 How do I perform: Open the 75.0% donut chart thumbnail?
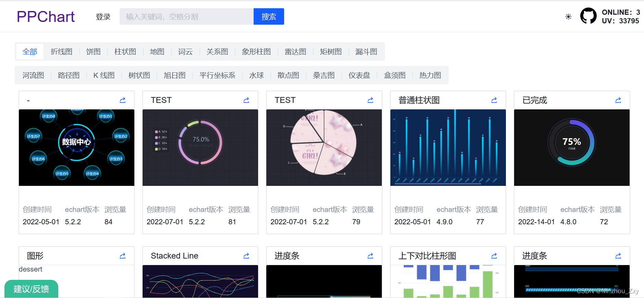(200, 147)
